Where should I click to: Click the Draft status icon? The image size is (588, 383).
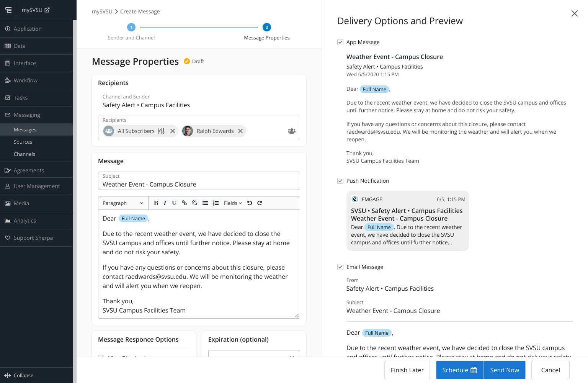pyautogui.click(x=187, y=61)
